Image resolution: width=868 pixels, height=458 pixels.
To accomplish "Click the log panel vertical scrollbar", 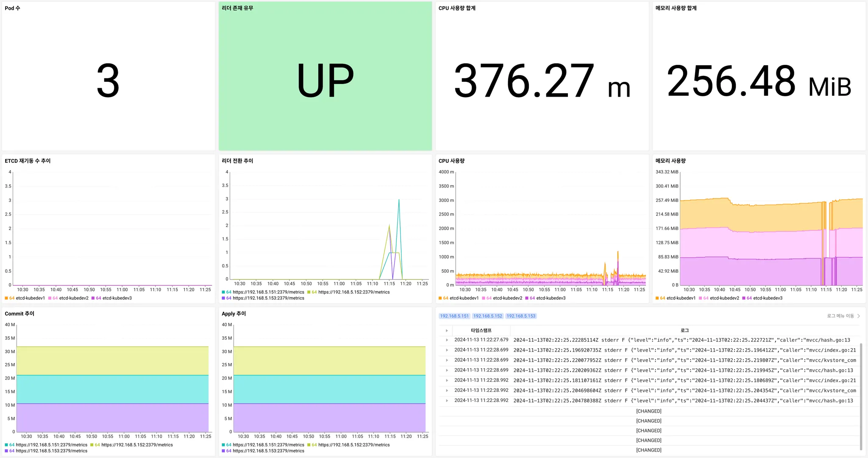I will 861,397.
